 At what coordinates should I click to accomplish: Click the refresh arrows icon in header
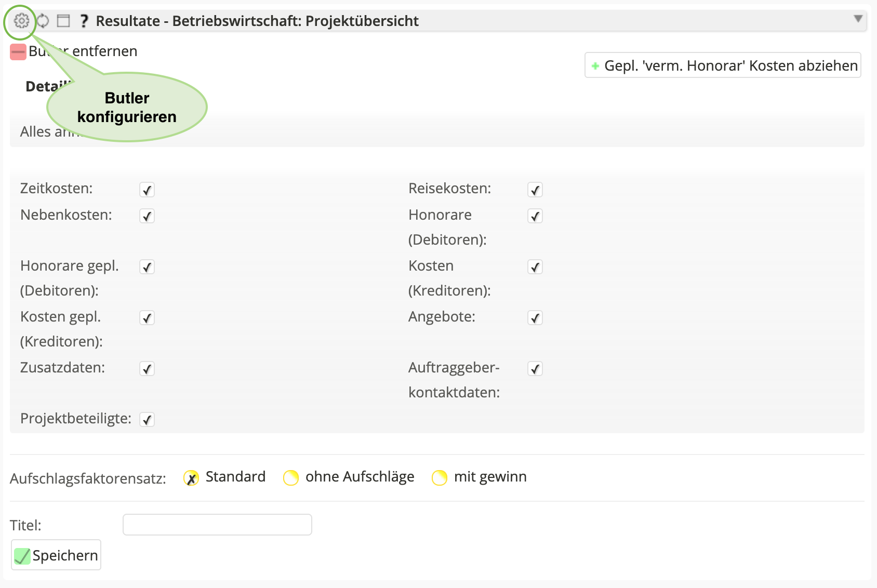pos(43,21)
